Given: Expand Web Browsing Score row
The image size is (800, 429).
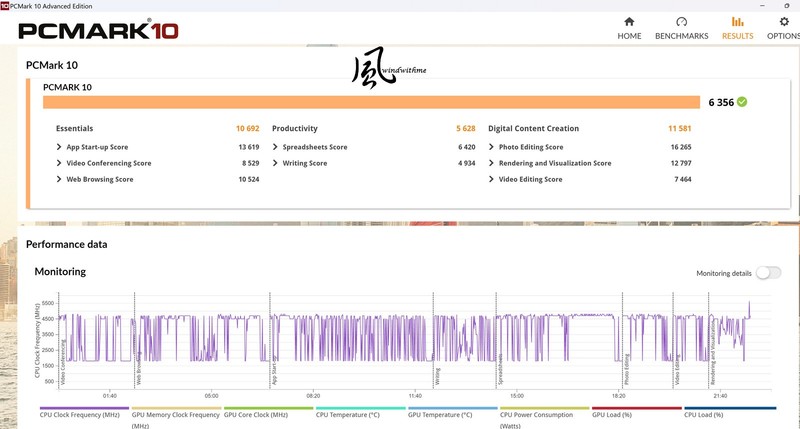Looking at the screenshot, I should pos(60,179).
